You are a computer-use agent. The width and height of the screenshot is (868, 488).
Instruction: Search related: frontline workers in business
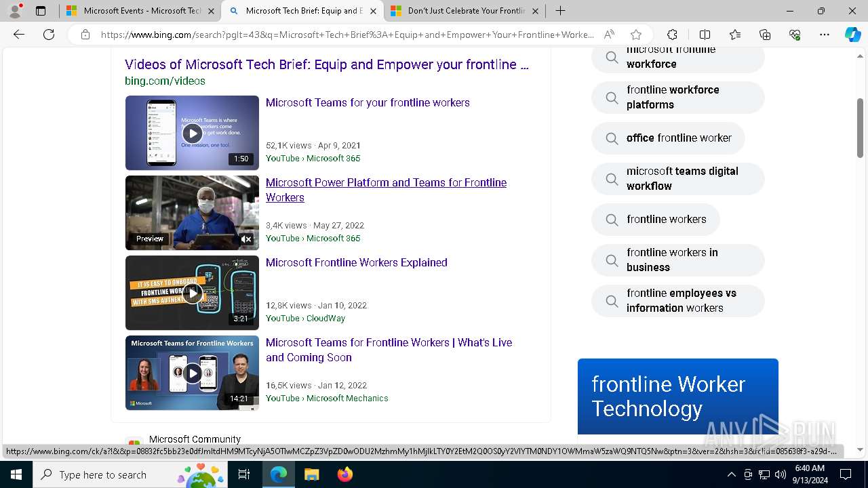(677, 260)
